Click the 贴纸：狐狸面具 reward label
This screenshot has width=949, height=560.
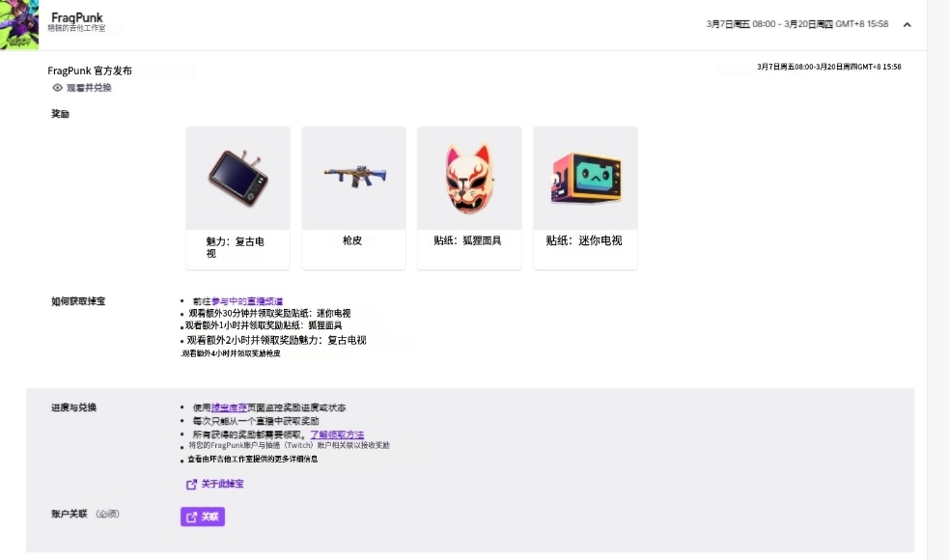tap(467, 240)
